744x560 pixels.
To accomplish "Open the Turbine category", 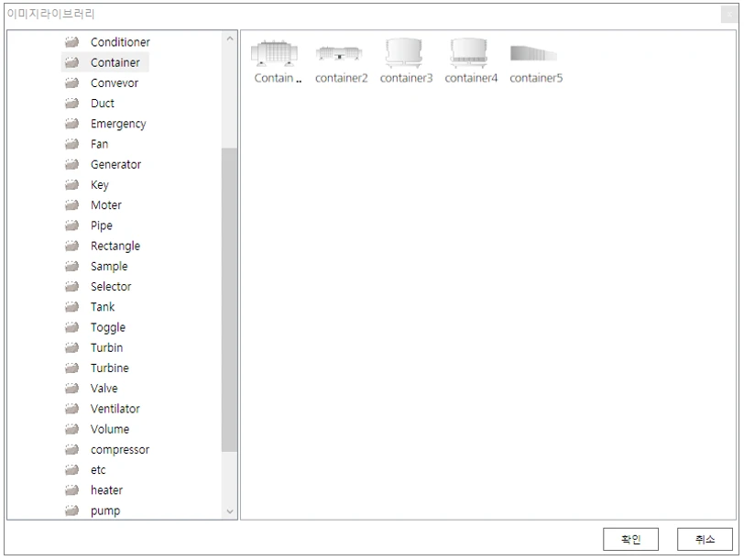I will click(110, 368).
